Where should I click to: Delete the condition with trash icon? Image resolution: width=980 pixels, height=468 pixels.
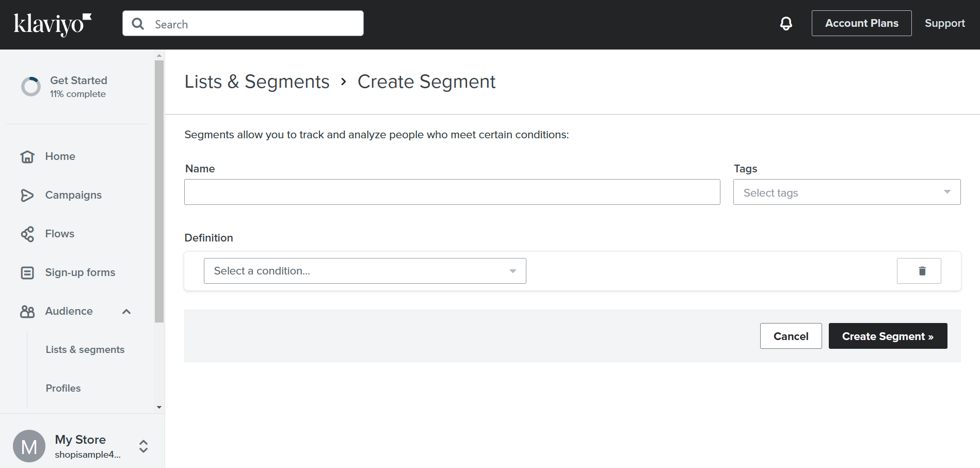(x=919, y=271)
